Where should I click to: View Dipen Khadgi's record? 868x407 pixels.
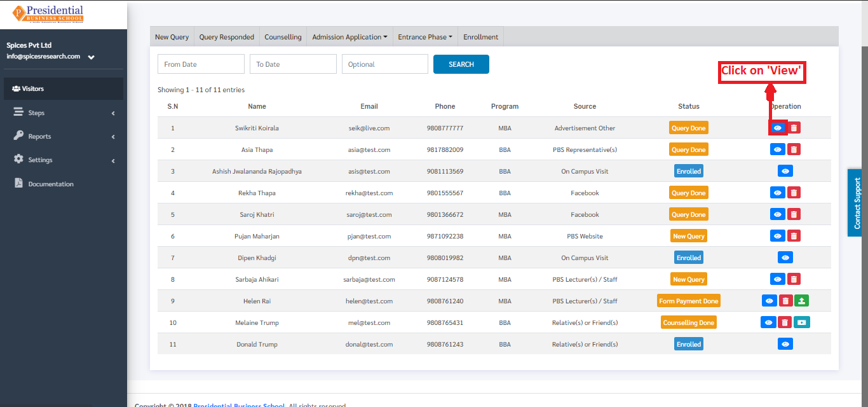pyautogui.click(x=785, y=258)
